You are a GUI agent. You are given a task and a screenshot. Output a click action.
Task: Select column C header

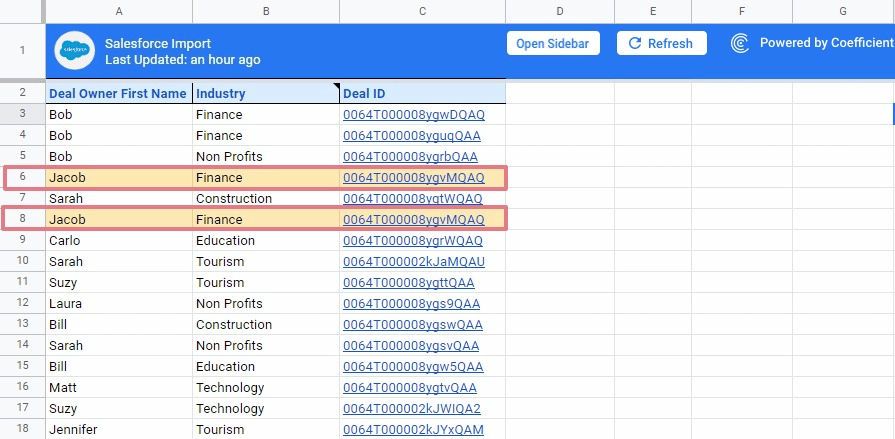click(x=422, y=11)
